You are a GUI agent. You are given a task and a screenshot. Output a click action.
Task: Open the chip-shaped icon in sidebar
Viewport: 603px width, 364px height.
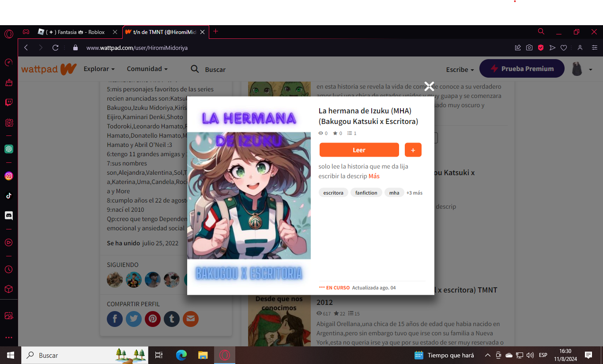coord(9,123)
